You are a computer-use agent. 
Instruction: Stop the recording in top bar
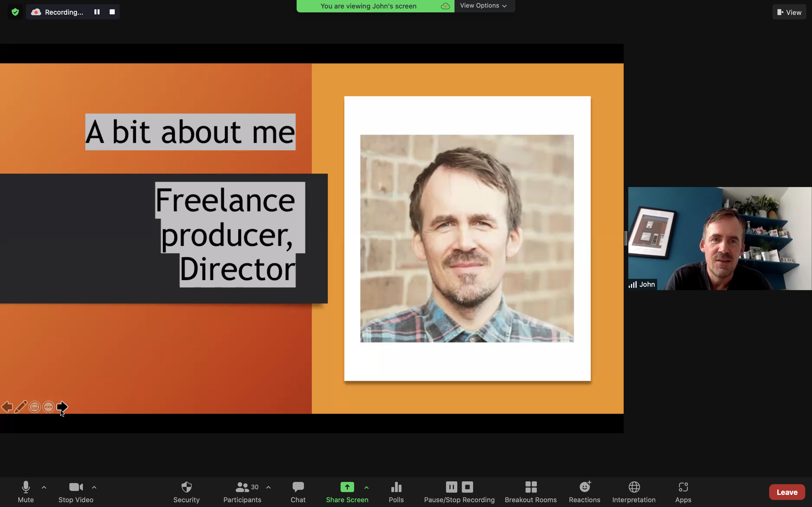click(112, 12)
